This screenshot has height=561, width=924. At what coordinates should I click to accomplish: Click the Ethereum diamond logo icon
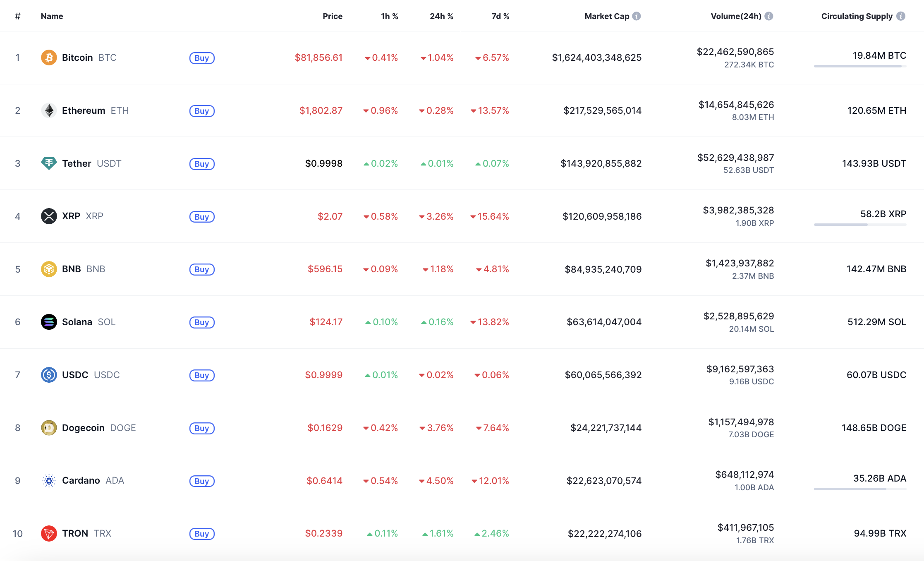pyautogui.click(x=49, y=110)
